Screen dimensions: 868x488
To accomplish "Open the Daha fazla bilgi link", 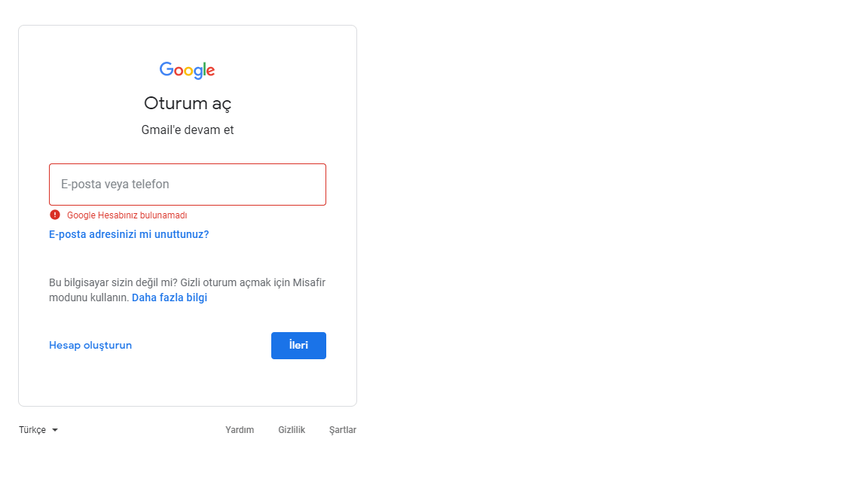I will (170, 297).
